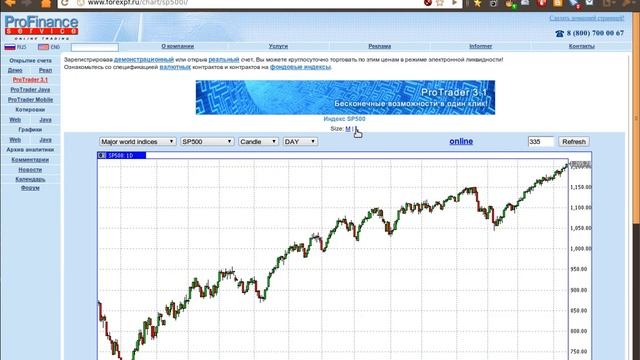
Task: Click the red extension icon in the browser toolbar
Action: [542, 3]
